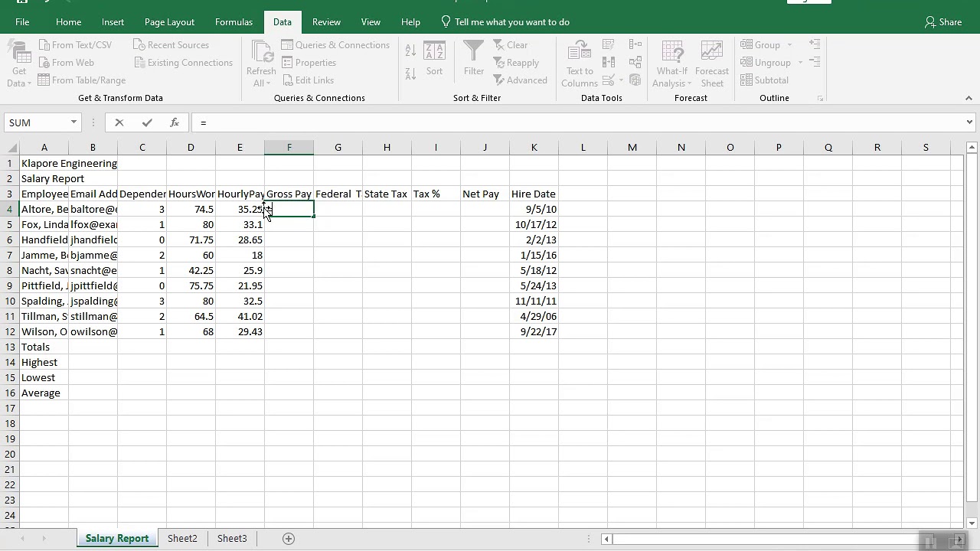Click Hide Detail in Outline group
The image size is (980, 551).
[815, 63]
